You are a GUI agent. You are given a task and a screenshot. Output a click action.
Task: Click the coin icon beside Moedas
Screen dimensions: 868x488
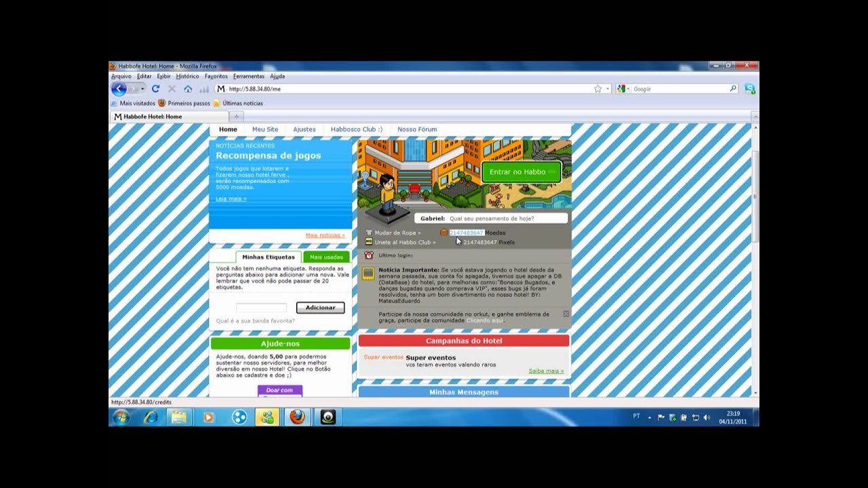[x=443, y=232]
